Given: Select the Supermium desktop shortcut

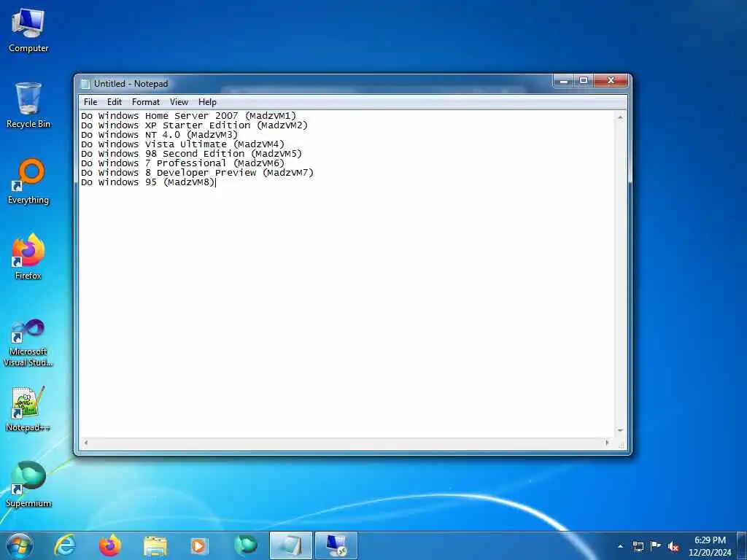Looking at the screenshot, I should click(28, 485).
